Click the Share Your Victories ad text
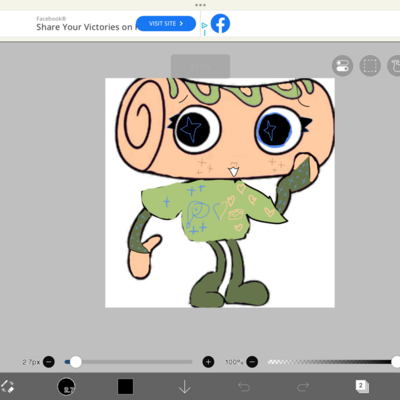The image size is (400, 400). tap(84, 27)
